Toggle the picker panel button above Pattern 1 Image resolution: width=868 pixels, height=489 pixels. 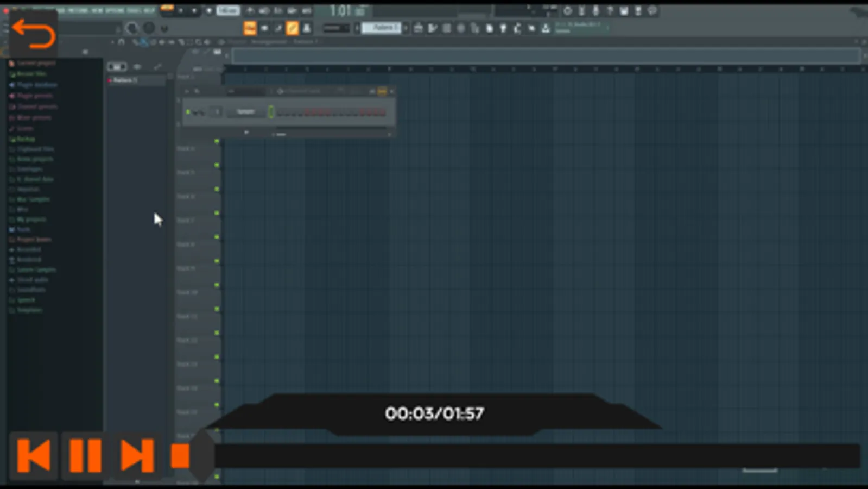[x=117, y=66]
